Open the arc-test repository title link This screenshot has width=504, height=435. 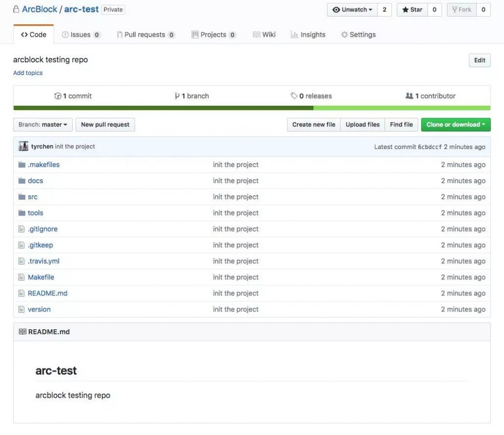click(x=81, y=9)
